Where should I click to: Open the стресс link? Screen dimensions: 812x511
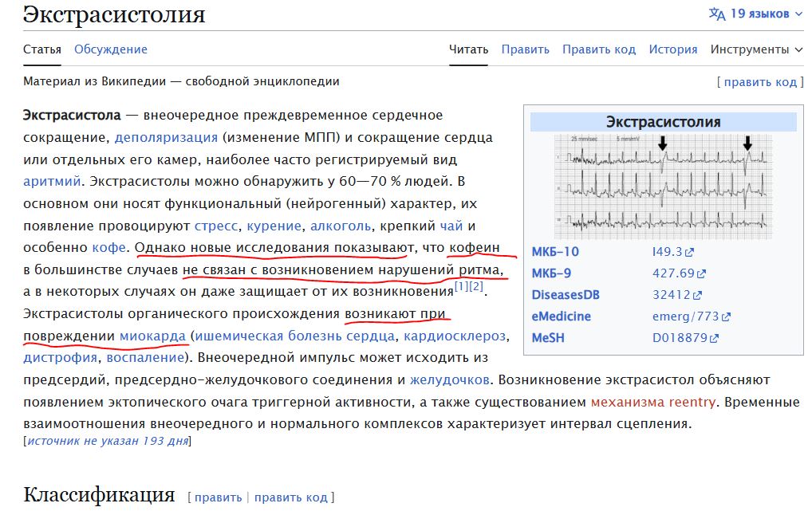[216, 226]
